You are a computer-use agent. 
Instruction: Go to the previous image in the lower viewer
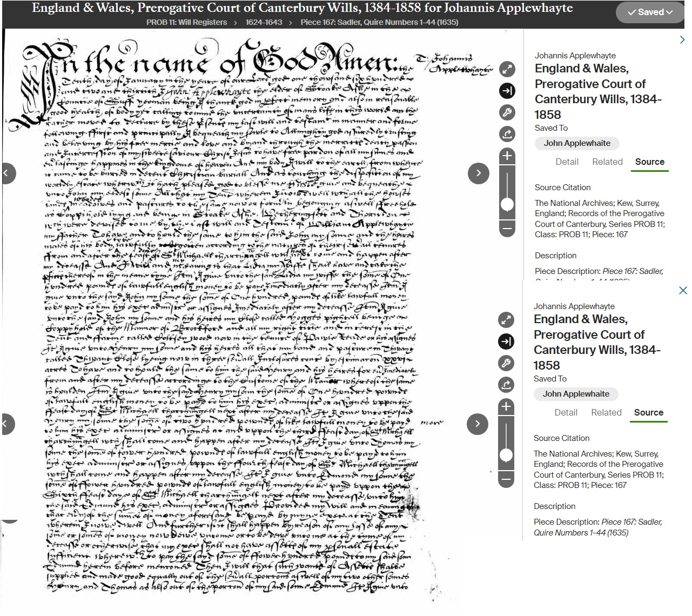tap(7, 424)
